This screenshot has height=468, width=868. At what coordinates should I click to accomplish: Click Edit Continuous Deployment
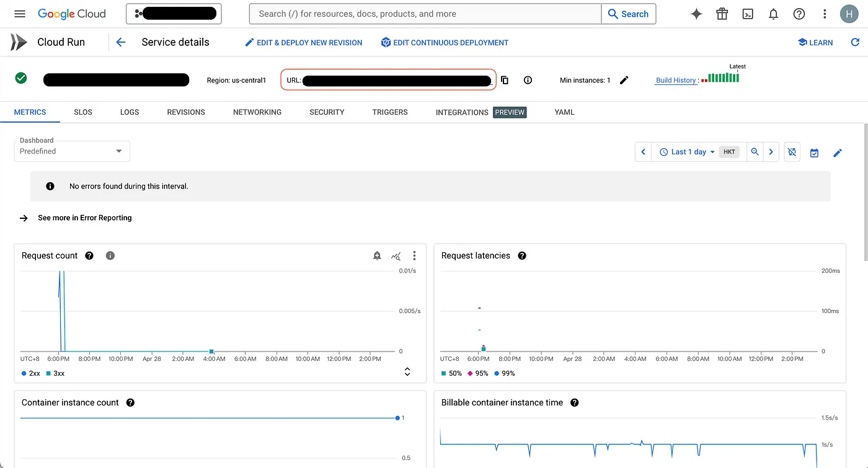[x=445, y=43]
